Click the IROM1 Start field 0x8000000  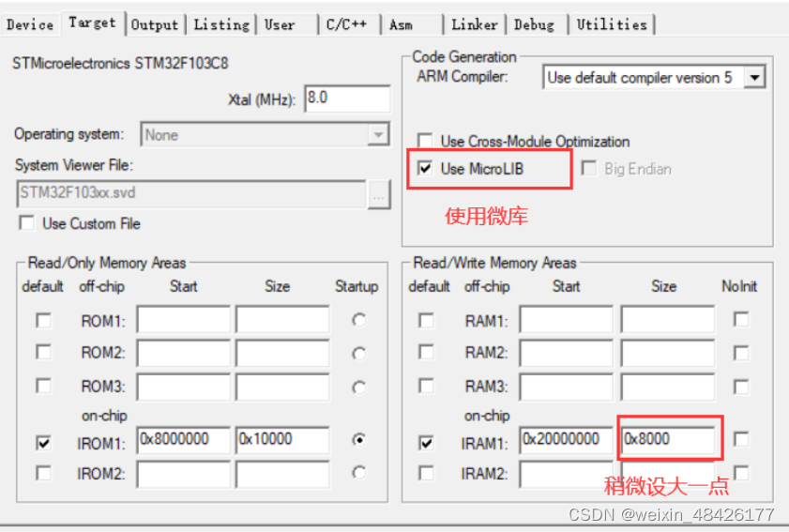tap(183, 440)
